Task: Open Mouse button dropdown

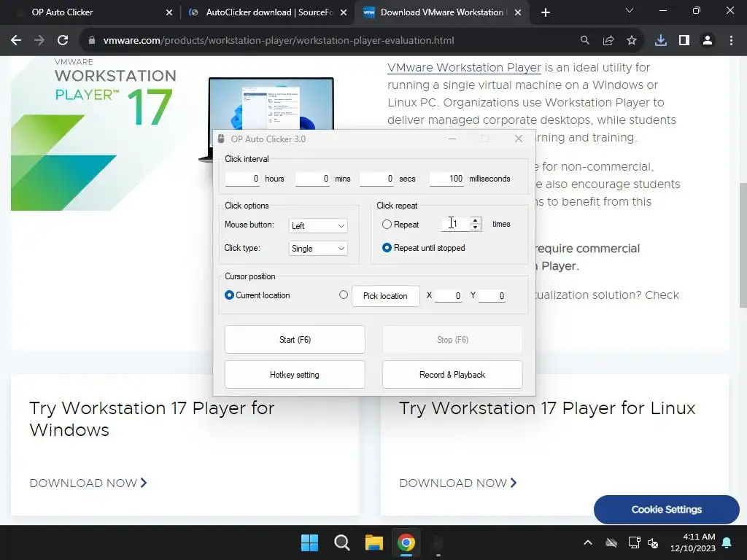Action: [x=318, y=226]
